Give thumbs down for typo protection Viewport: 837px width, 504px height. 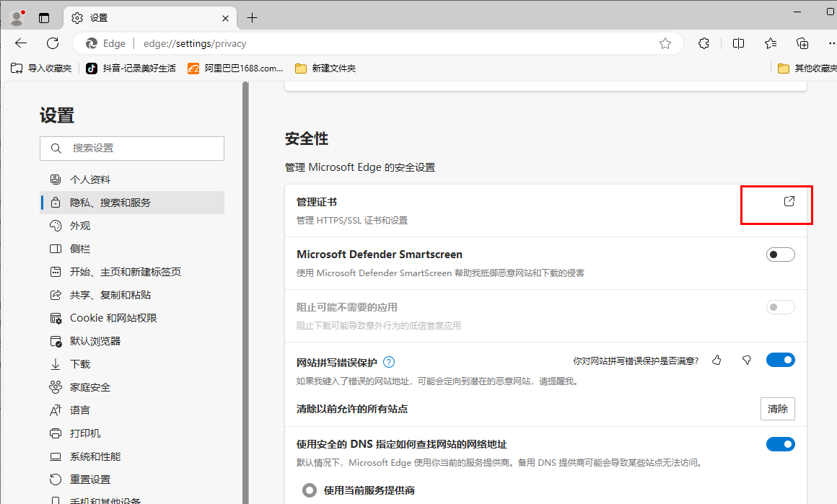[747, 361]
